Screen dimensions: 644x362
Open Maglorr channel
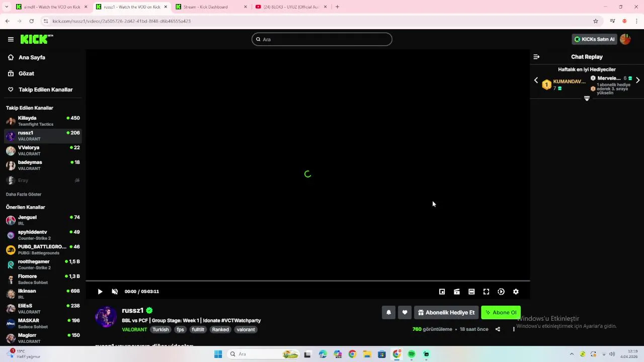tap(43, 338)
